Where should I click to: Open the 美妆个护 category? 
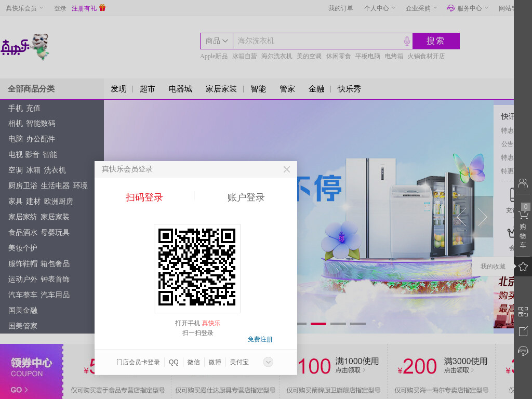coord(23,248)
